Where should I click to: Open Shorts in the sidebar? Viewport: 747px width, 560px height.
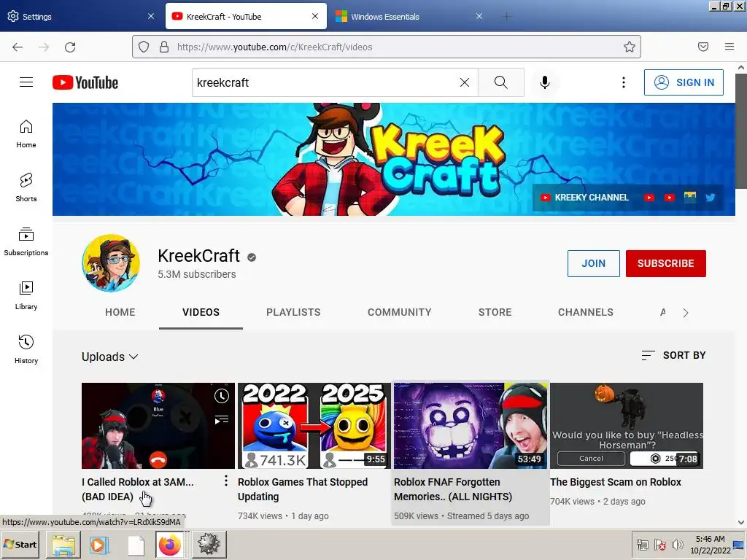pos(26,187)
